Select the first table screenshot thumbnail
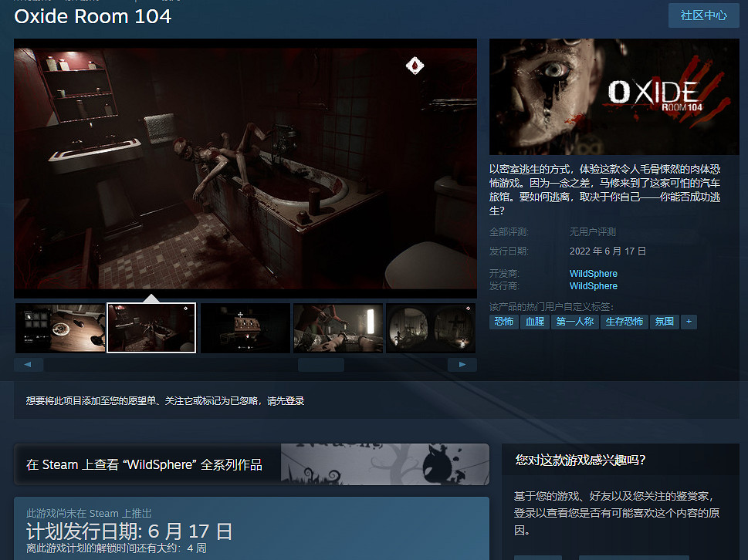The height and width of the screenshot is (560, 748). click(x=59, y=327)
